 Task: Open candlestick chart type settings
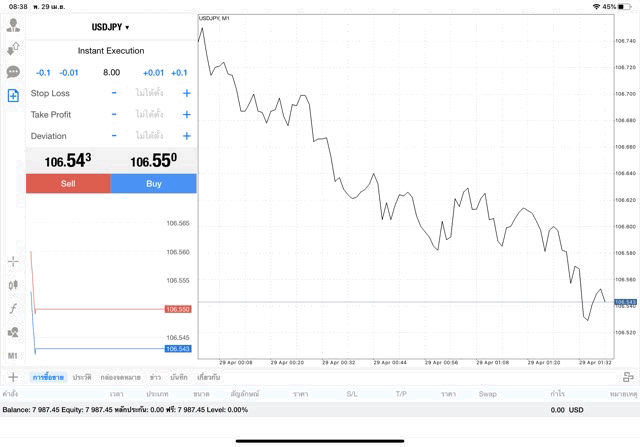click(13, 285)
